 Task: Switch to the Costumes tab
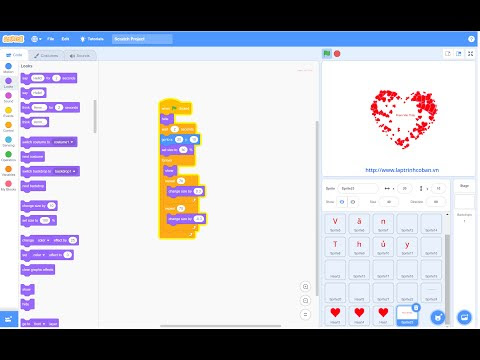[46, 56]
